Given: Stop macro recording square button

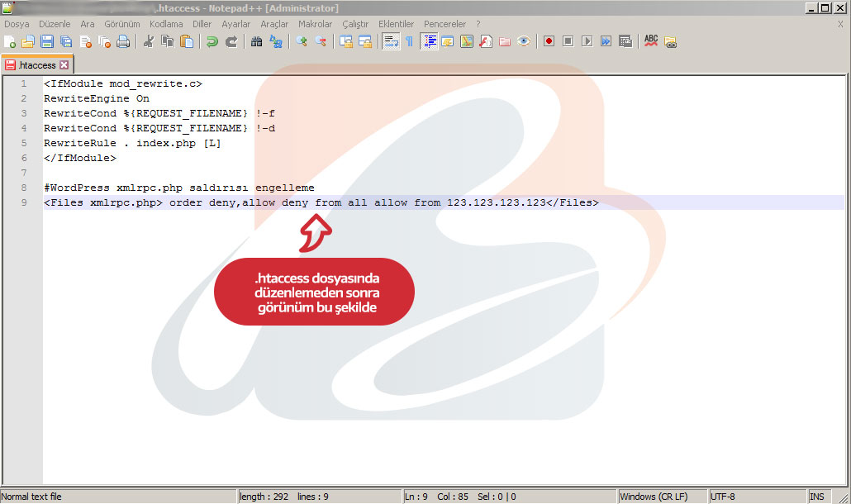Looking at the screenshot, I should [x=568, y=41].
